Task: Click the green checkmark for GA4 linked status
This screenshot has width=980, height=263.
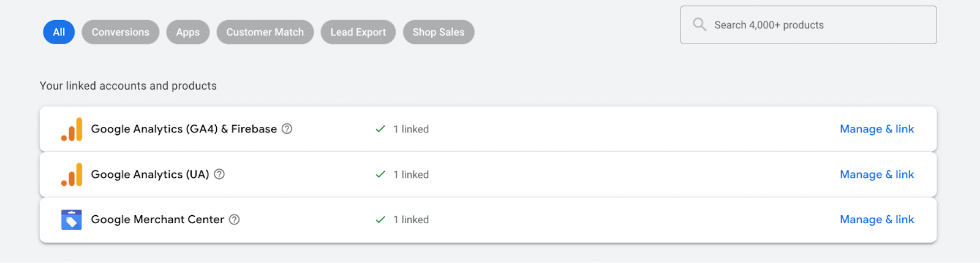Action: tap(380, 129)
